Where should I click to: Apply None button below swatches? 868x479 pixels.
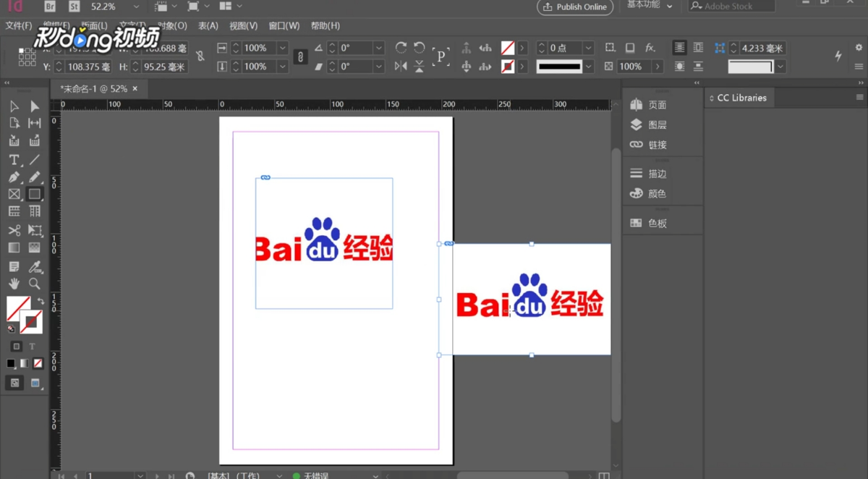pyautogui.click(x=38, y=363)
